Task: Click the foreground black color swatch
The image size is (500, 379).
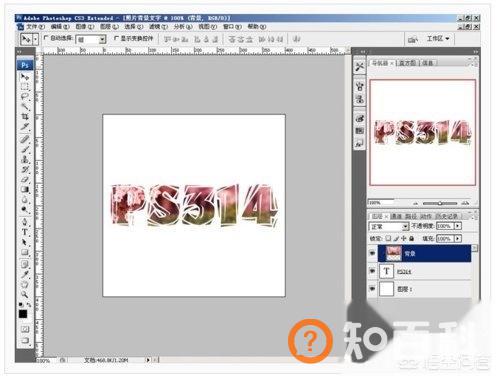Action: (23, 314)
